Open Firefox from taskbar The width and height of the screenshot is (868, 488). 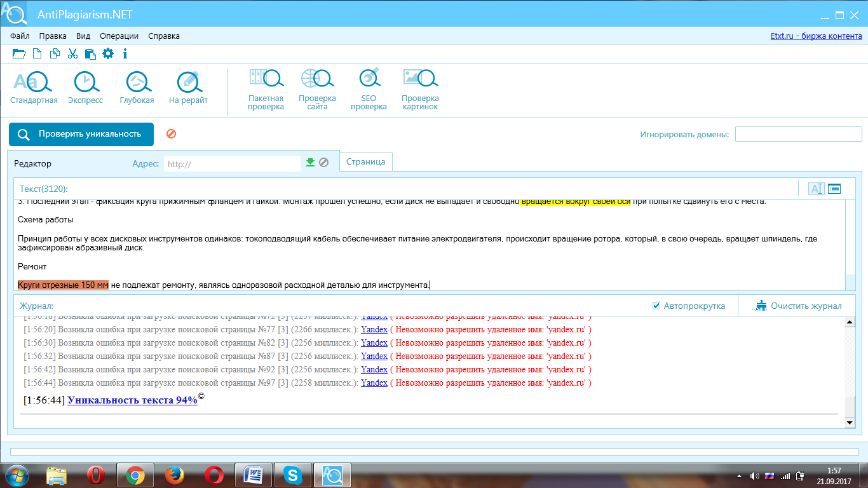pos(174,475)
